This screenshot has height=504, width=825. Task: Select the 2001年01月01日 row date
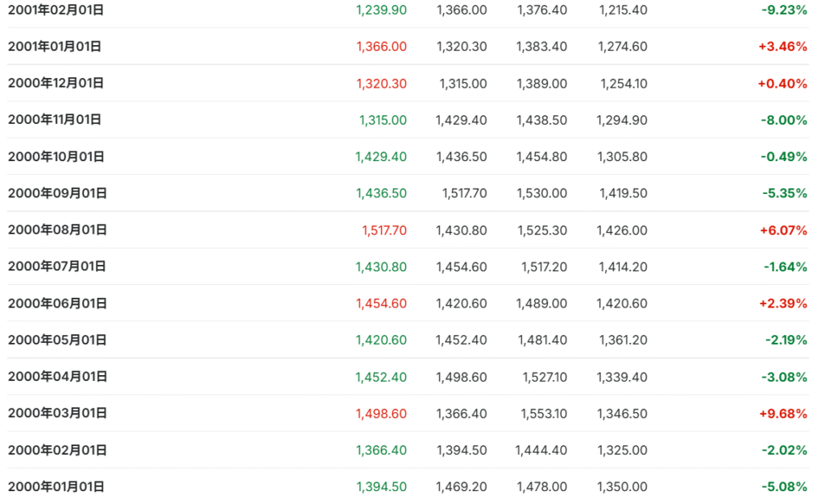[55, 47]
